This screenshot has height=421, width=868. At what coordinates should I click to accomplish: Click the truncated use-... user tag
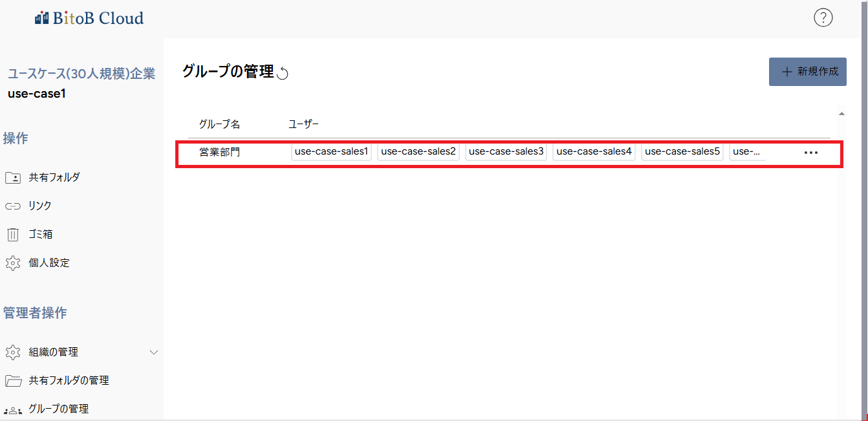(748, 152)
